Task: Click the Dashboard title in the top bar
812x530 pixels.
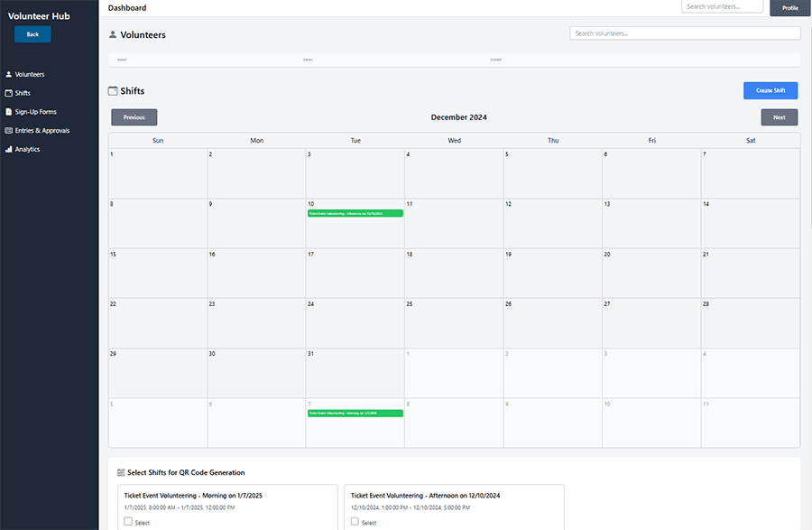Action: (x=127, y=8)
